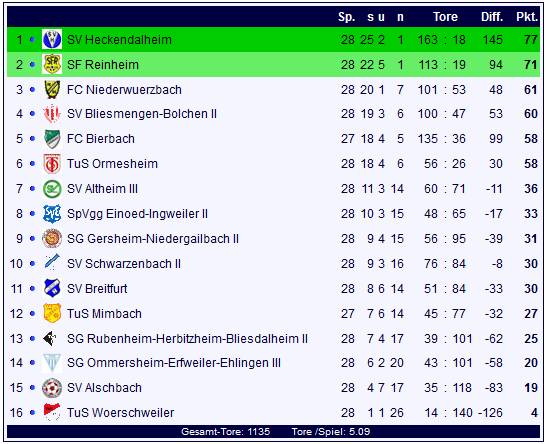The width and height of the screenshot is (547, 444).
Task: Click the SV Altheim III green circle logo
Action: pyautogui.click(x=52, y=189)
